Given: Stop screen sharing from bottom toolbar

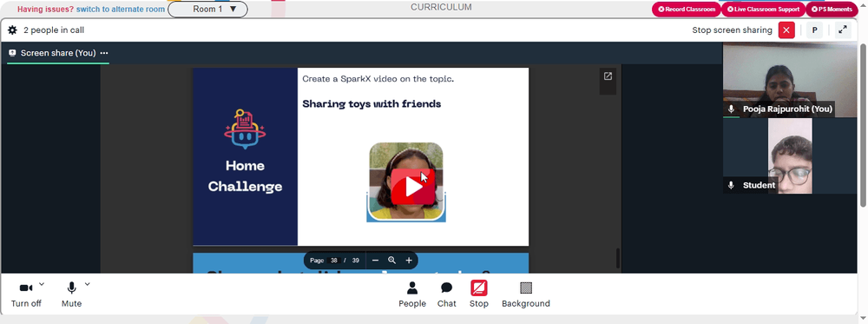Looking at the screenshot, I should [479, 294].
